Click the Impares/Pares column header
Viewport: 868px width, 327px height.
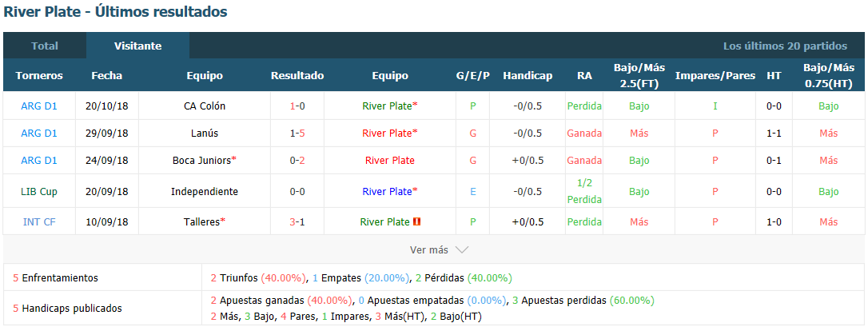point(715,76)
